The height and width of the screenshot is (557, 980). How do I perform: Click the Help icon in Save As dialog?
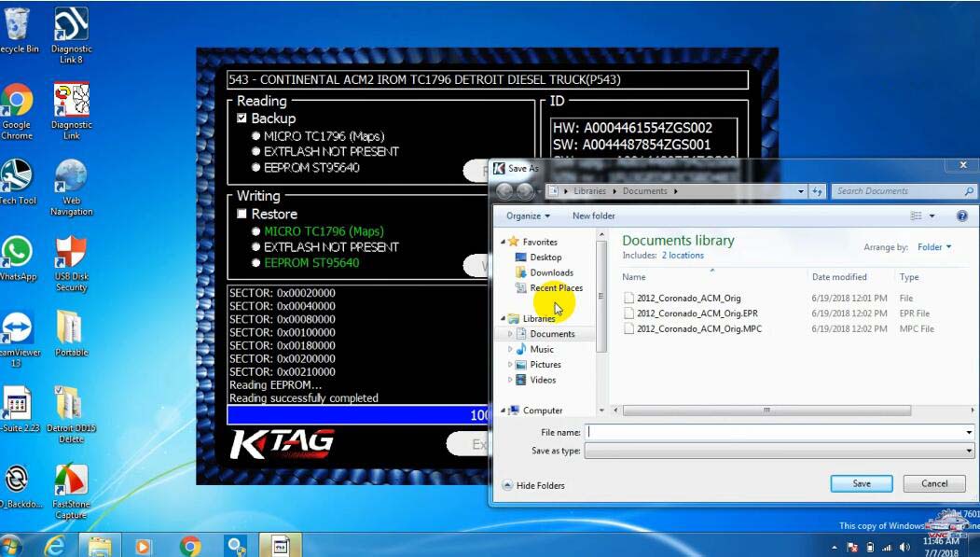(x=962, y=216)
